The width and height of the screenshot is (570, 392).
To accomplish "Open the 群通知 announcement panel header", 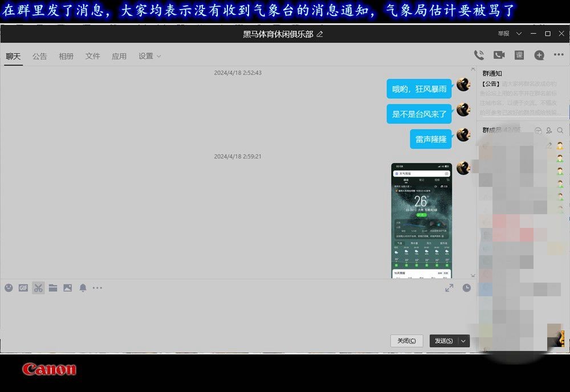I will tap(492, 73).
